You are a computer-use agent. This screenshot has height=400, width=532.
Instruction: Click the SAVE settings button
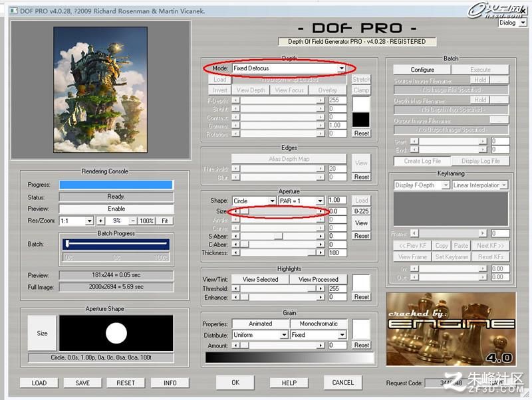[x=82, y=383]
